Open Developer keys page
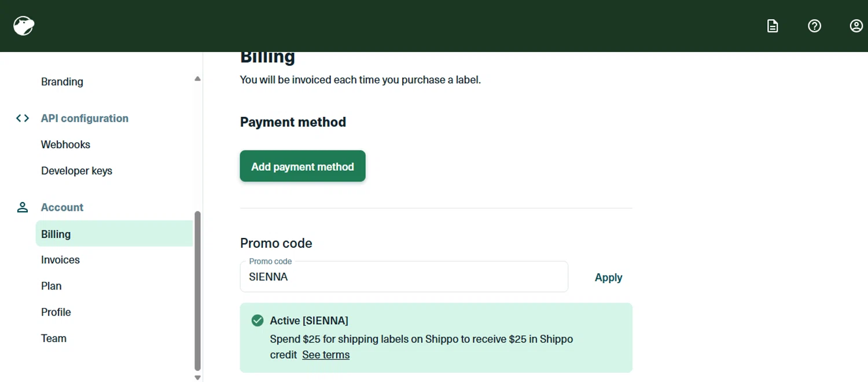 pos(76,171)
